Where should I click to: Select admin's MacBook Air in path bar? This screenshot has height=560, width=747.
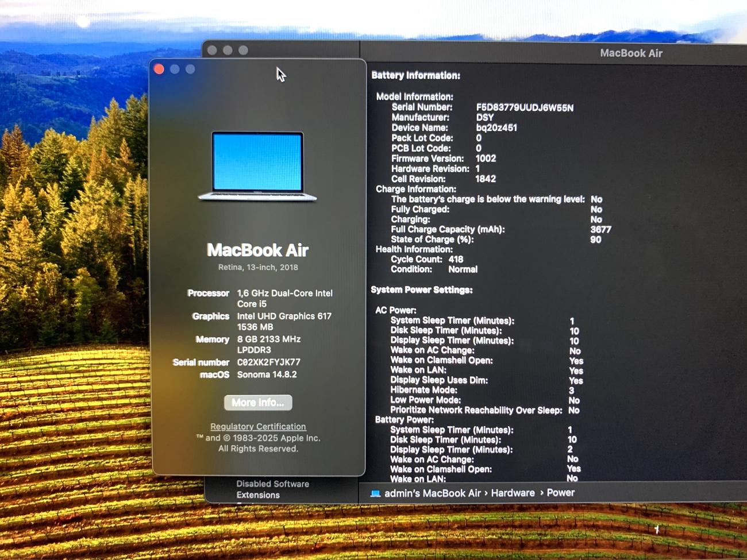pos(432,493)
